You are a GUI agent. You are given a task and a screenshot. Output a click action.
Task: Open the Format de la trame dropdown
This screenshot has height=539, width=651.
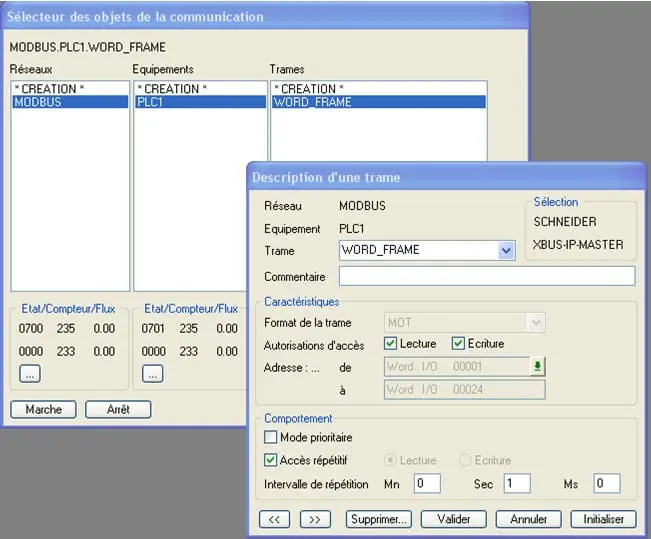coord(536,322)
